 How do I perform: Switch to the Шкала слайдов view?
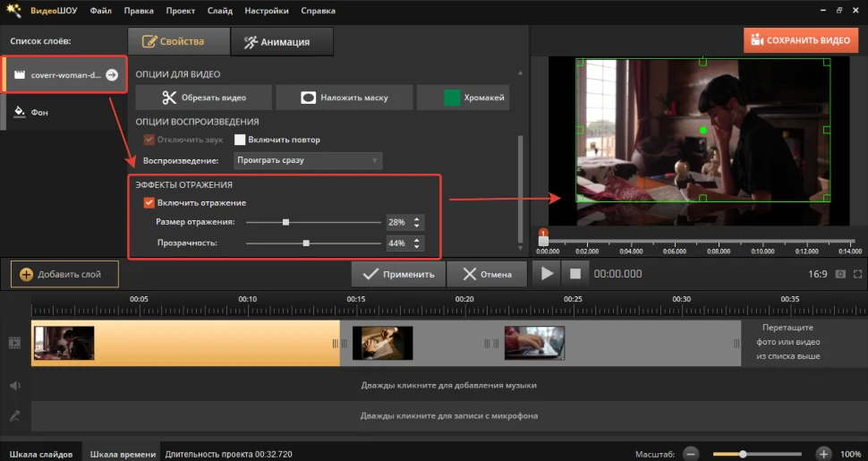point(41,454)
